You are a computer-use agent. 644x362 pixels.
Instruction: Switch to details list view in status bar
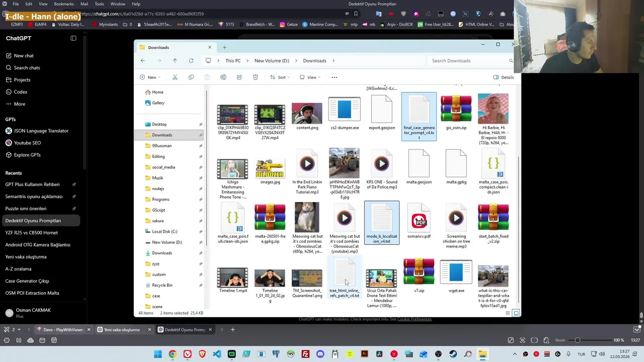(508, 313)
